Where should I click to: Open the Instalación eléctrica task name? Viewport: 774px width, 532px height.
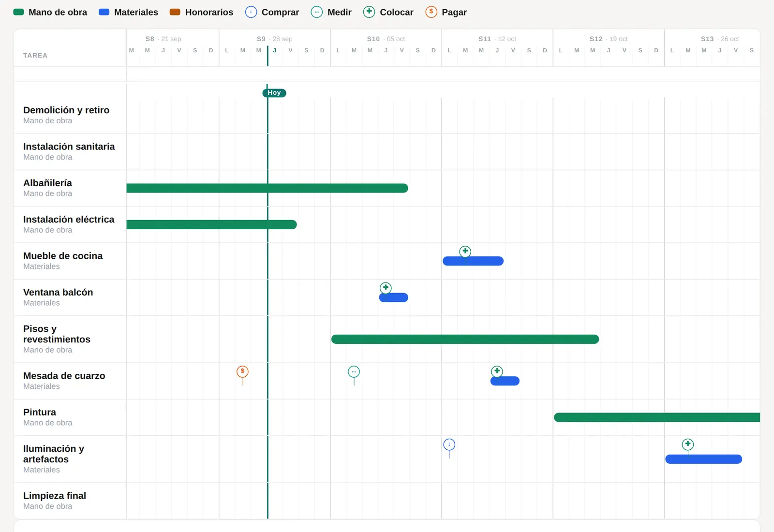tap(69, 220)
